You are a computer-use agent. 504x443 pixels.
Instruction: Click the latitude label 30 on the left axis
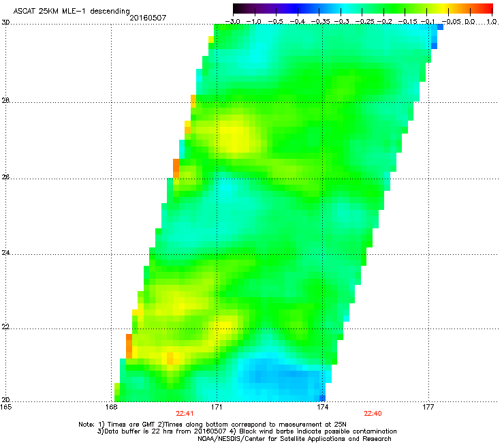5,22
